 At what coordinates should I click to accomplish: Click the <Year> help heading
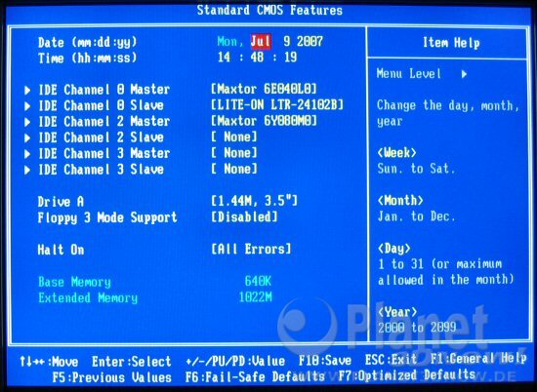[397, 312]
